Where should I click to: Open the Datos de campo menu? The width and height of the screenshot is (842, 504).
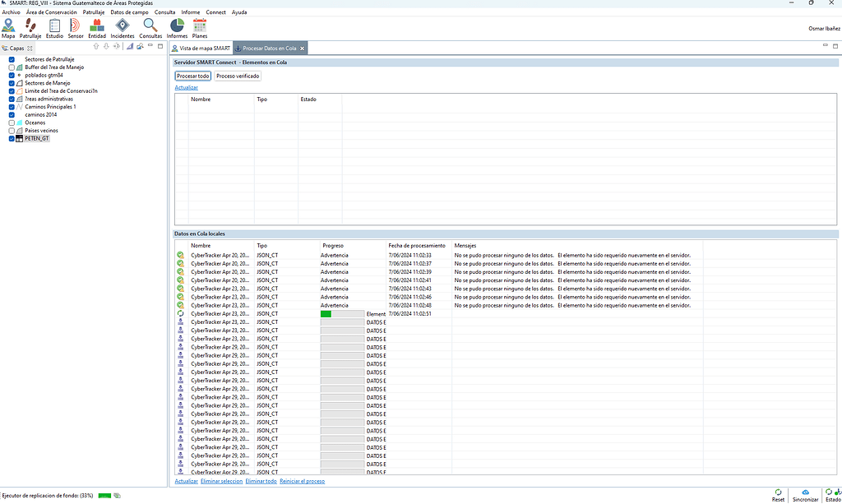(129, 12)
